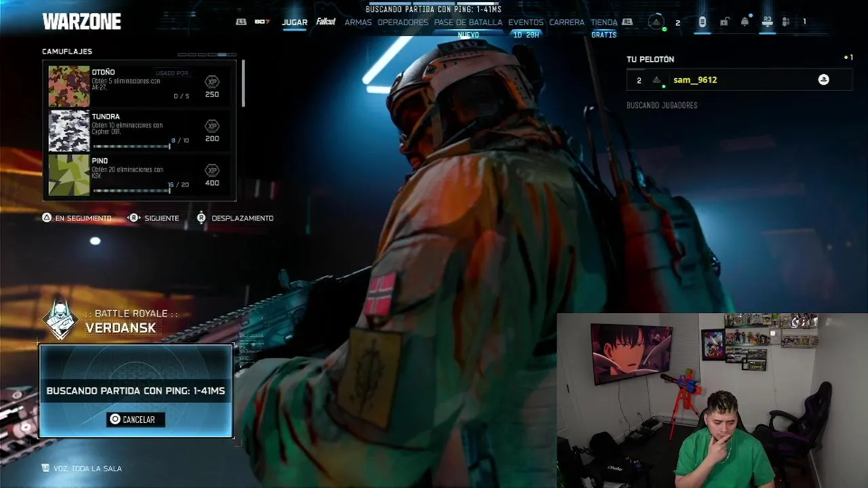
Task: Click the SIGUIENTE prompt label
Action: 161,218
